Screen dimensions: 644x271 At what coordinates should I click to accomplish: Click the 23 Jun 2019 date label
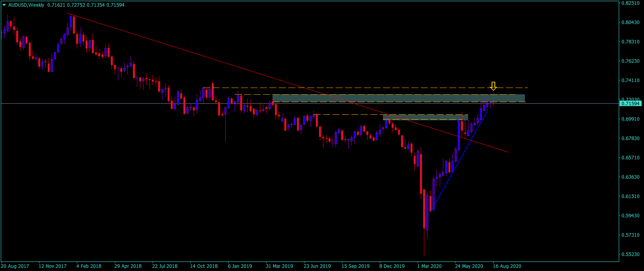click(317, 266)
